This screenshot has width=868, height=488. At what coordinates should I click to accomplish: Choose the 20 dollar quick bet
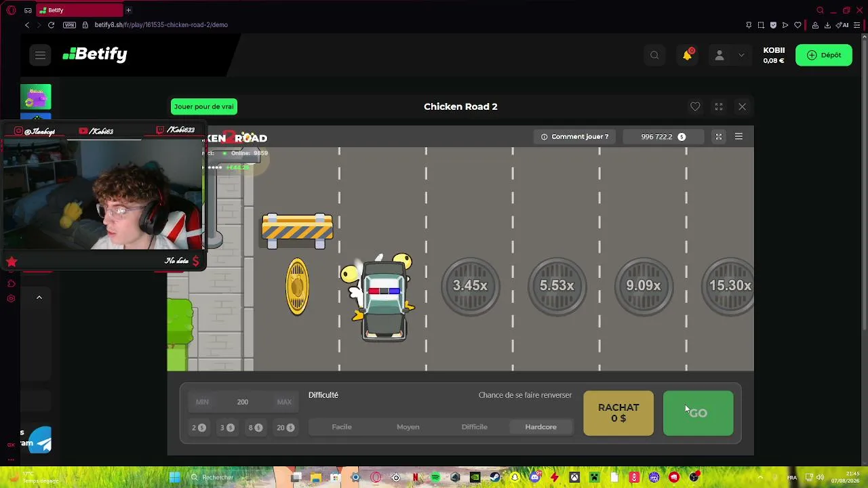tap(285, 428)
